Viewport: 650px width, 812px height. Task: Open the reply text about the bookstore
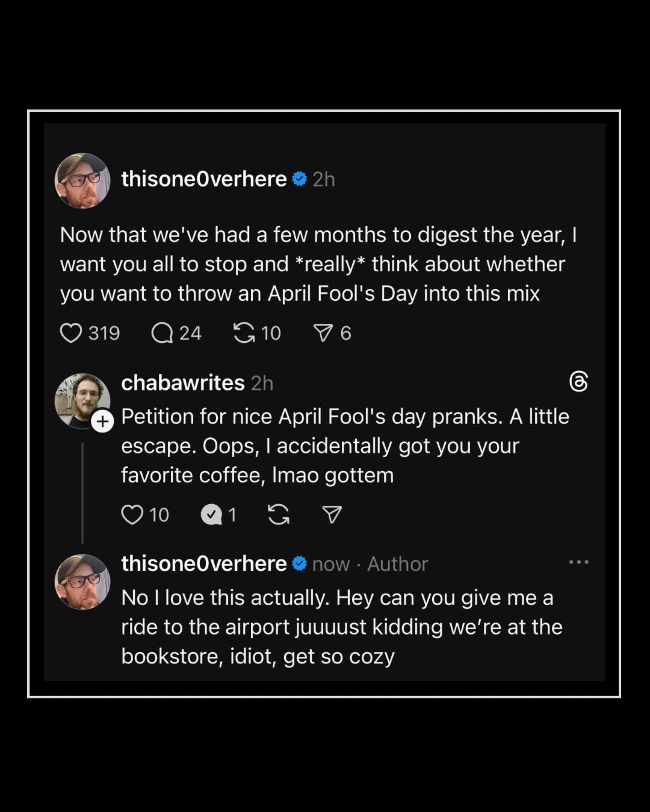click(x=341, y=627)
